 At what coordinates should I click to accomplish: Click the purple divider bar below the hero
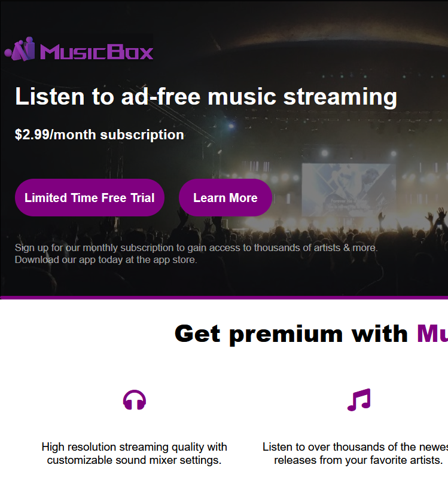(224, 298)
